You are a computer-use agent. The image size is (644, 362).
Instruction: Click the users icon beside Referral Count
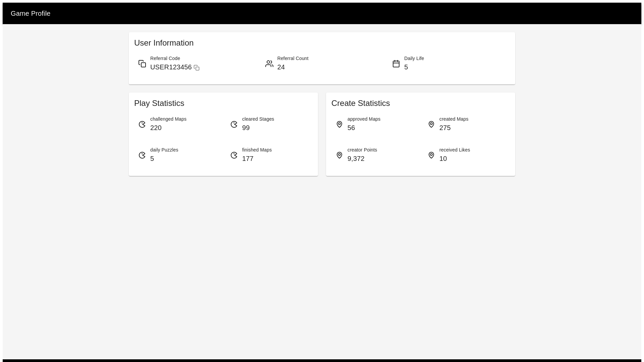[269, 63]
